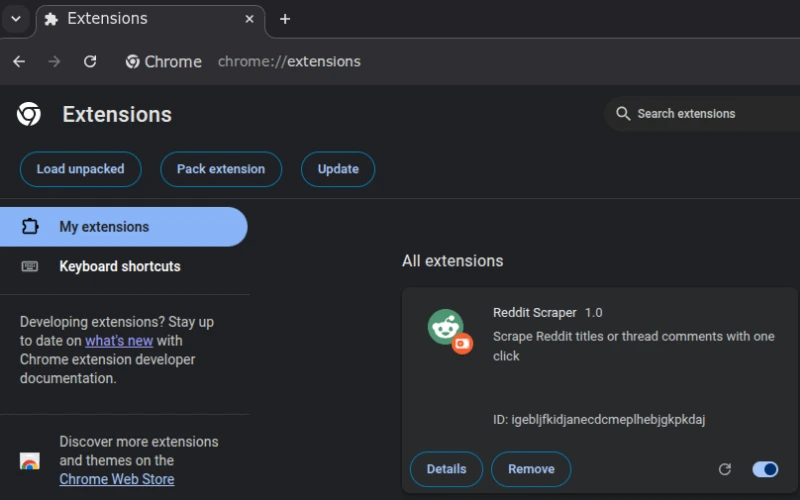Screen dimensions: 800x500
Task: Reload the Reddit Scraper extension
Action: pyautogui.click(x=725, y=469)
